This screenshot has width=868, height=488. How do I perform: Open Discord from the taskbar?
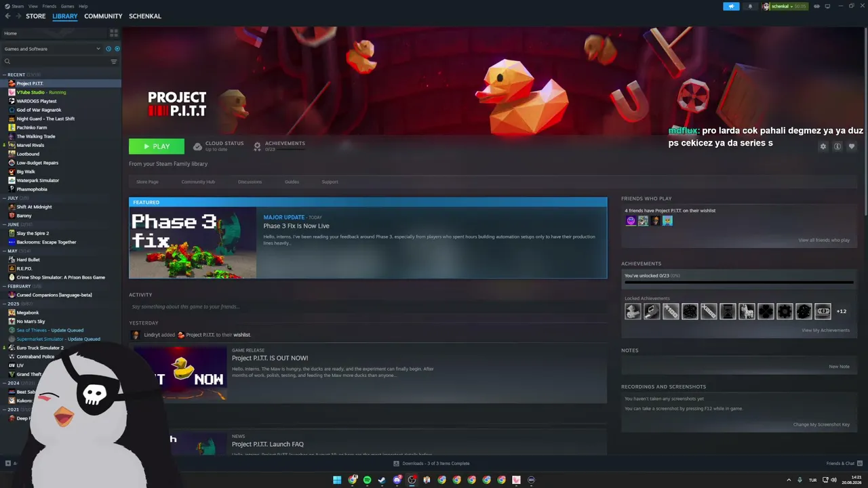coord(397,480)
